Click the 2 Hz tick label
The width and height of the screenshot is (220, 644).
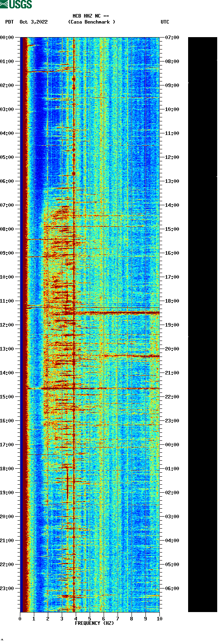click(48, 619)
